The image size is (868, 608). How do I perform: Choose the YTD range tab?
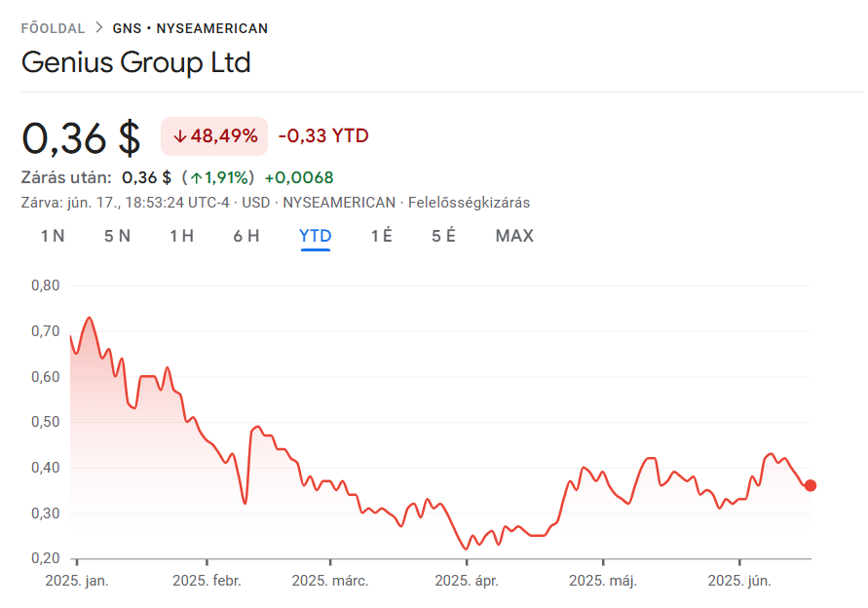click(315, 236)
